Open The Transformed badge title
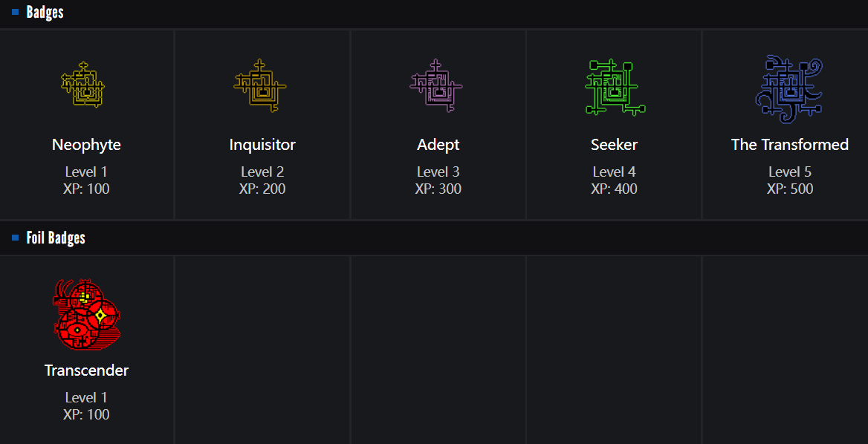Viewport: 868px width, 444px height. (790, 145)
